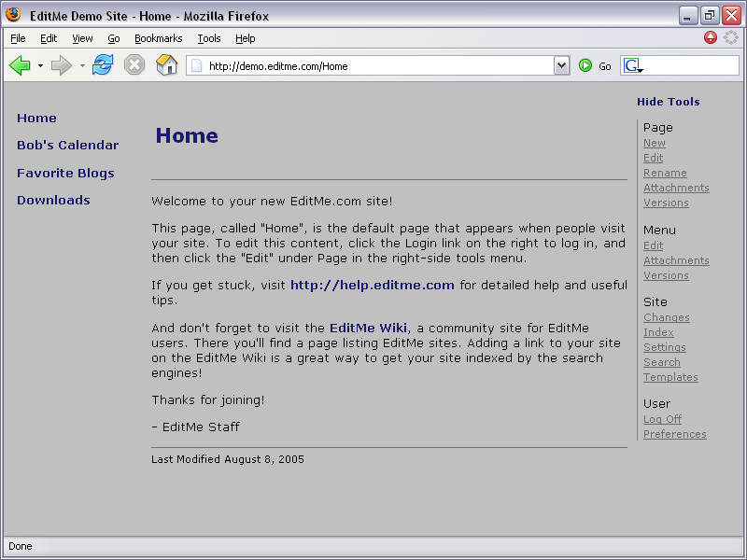Click the Stop loading icon
The image size is (747, 560).
coord(134,65)
